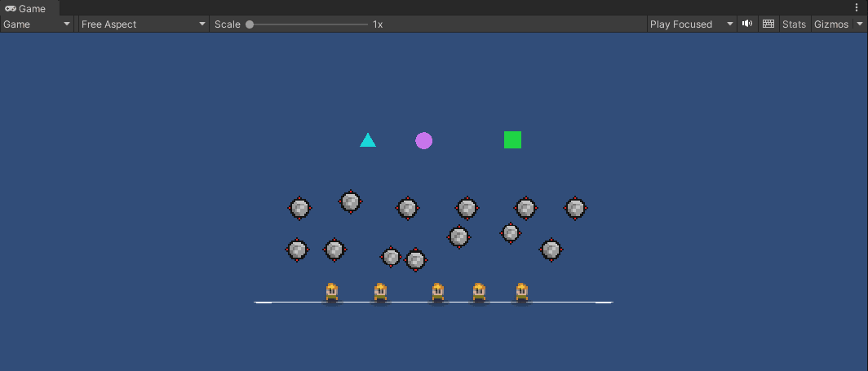The image size is (868, 371).
Task: Select the rightmost orange player character
Action: [522, 292]
